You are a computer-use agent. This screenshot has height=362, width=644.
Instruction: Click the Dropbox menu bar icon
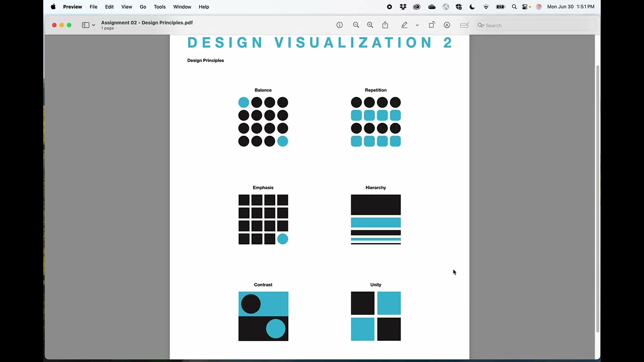(x=403, y=7)
